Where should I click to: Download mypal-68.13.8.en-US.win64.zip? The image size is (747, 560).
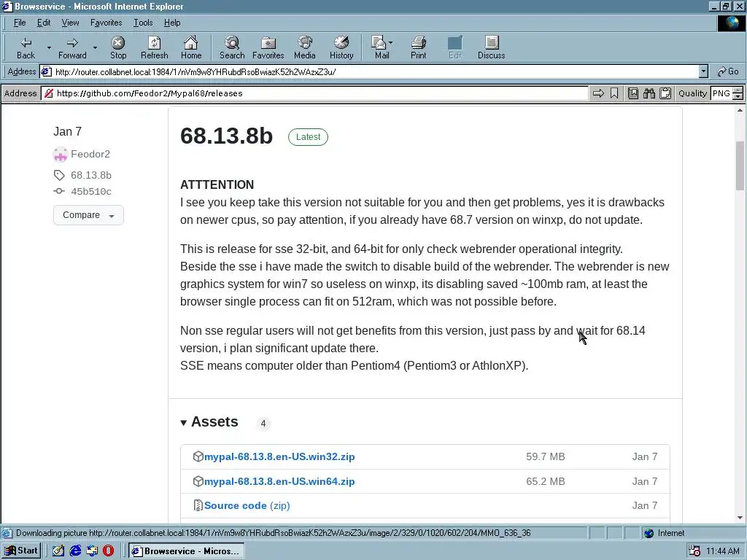coord(279,481)
